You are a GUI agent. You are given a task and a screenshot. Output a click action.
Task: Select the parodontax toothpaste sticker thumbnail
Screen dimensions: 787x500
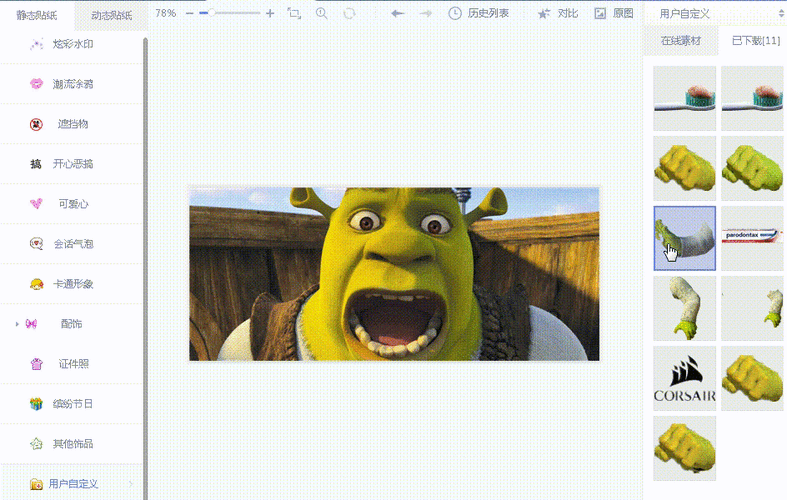[x=752, y=238]
